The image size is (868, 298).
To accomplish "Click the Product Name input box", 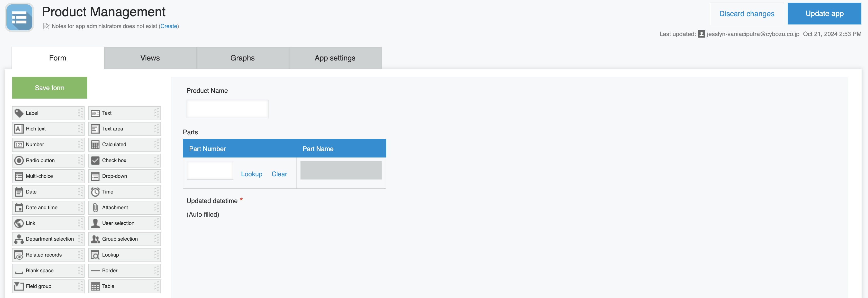I will click(227, 109).
